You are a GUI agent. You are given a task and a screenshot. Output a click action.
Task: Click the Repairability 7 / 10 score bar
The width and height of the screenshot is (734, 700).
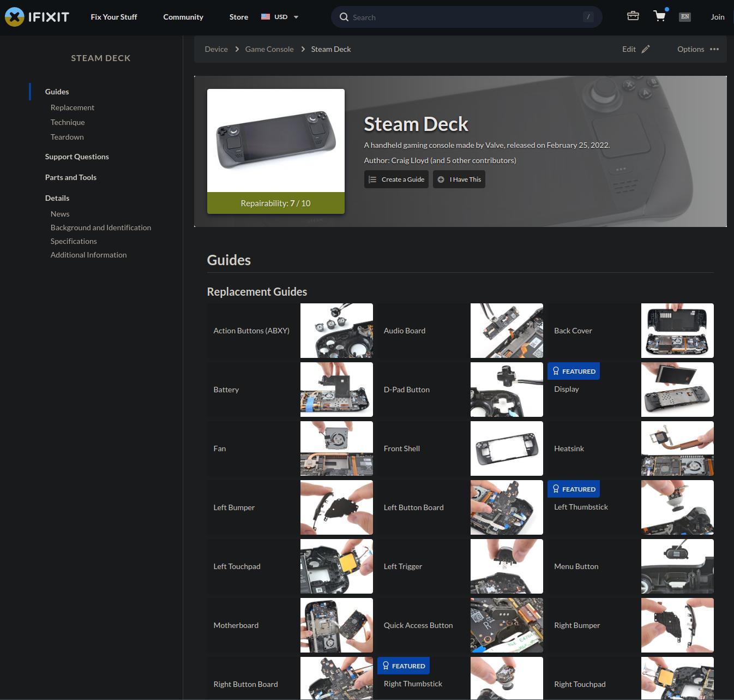(x=276, y=203)
